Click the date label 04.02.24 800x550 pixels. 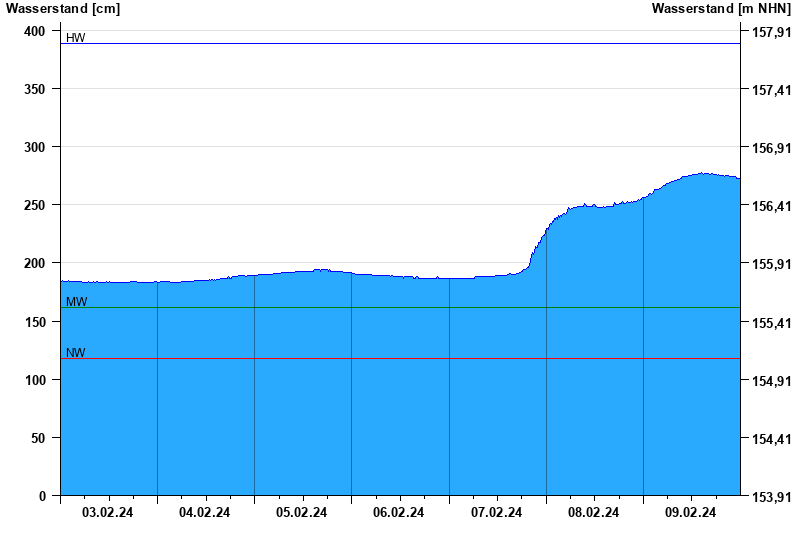tap(205, 512)
